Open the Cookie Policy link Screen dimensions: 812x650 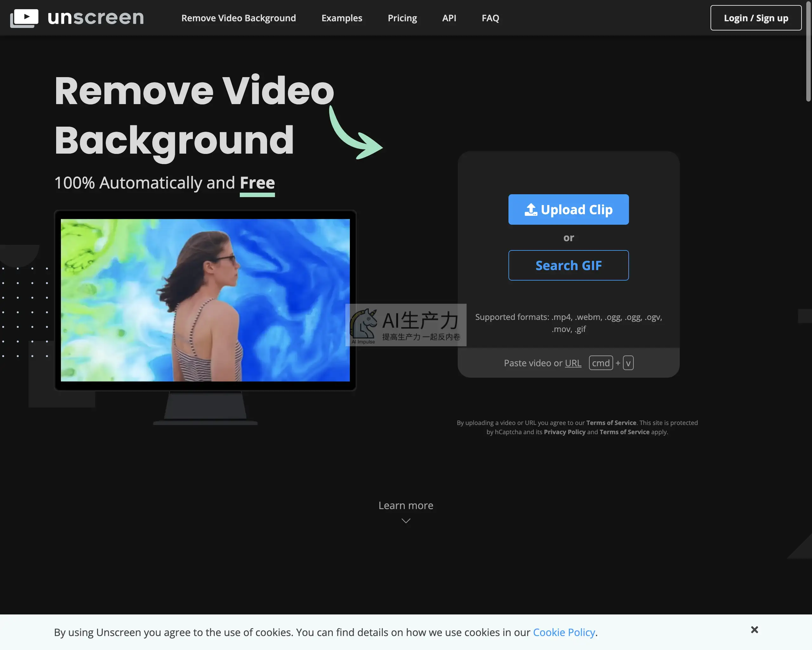tap(564, 632)
